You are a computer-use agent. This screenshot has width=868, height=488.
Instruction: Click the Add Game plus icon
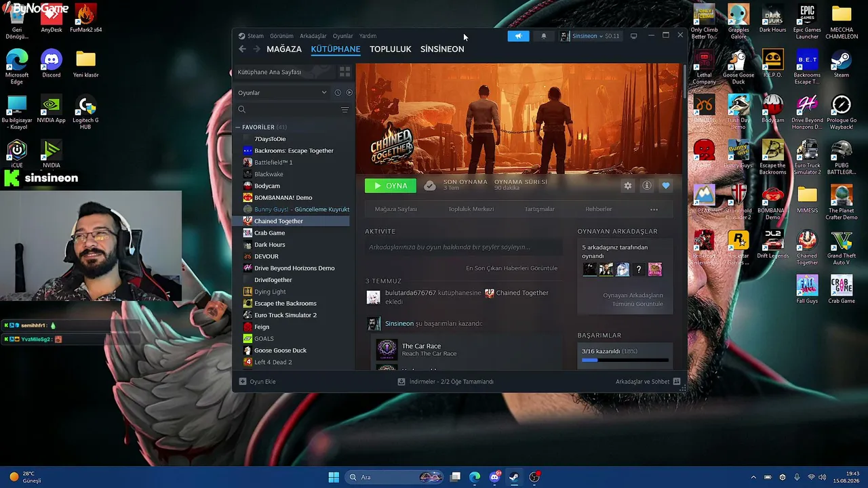pos(243,382)
